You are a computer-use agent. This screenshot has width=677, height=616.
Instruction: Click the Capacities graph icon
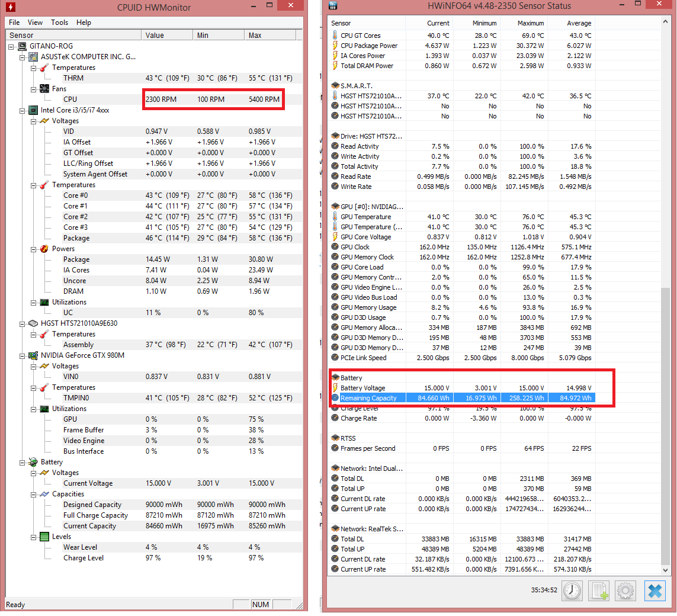[x=44, y=494]
